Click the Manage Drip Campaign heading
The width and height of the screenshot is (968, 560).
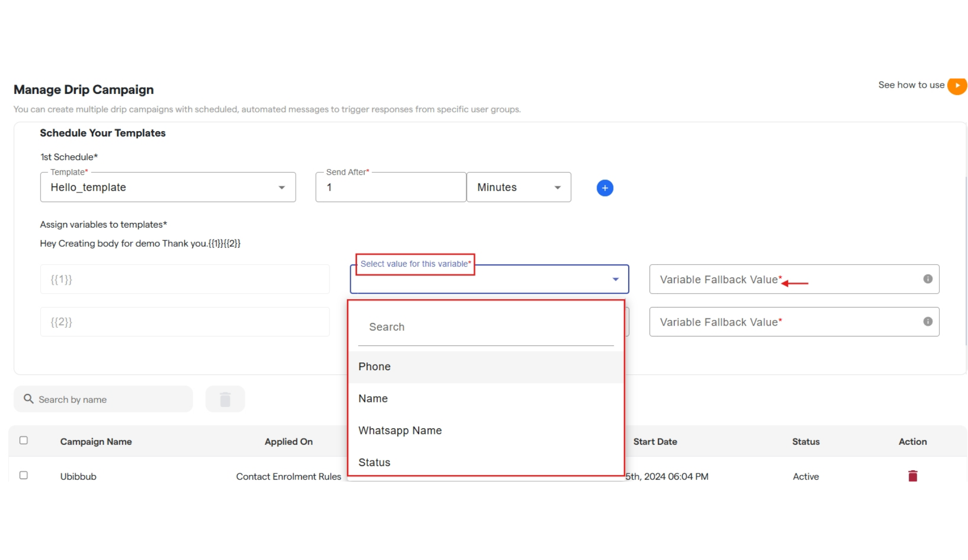[84, 90]
